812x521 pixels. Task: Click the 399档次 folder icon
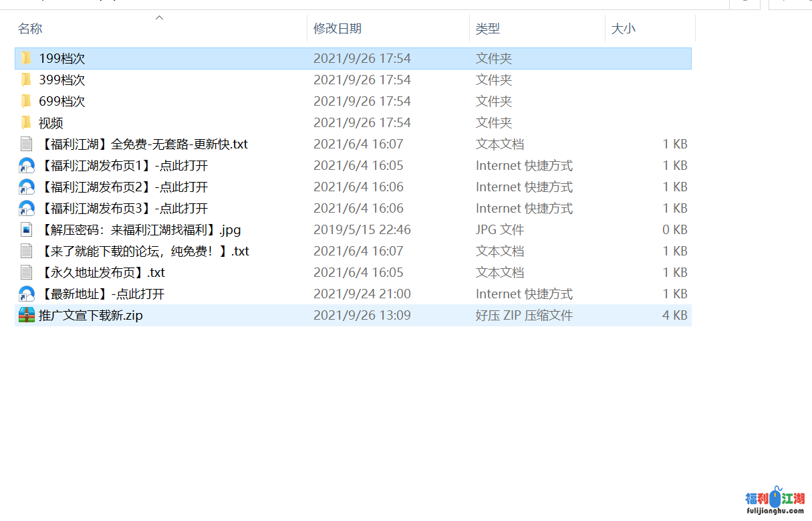[26, 80]
